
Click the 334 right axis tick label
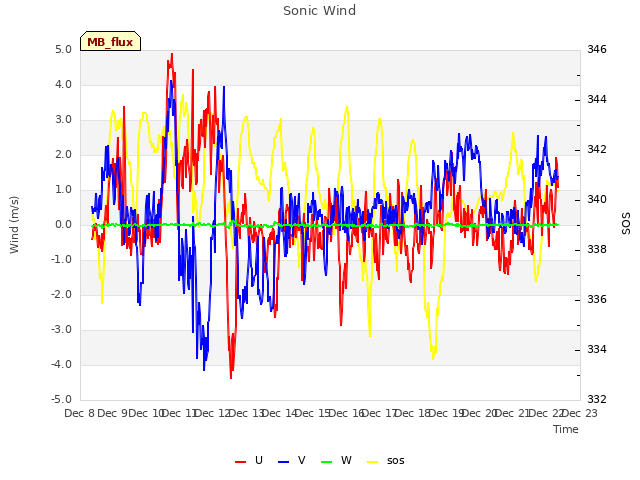click(597, 350)
